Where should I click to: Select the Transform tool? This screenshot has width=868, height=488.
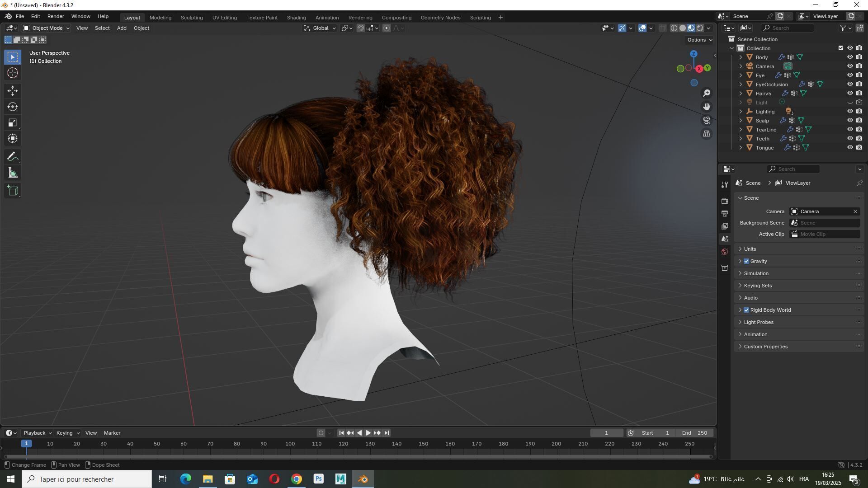13,138
